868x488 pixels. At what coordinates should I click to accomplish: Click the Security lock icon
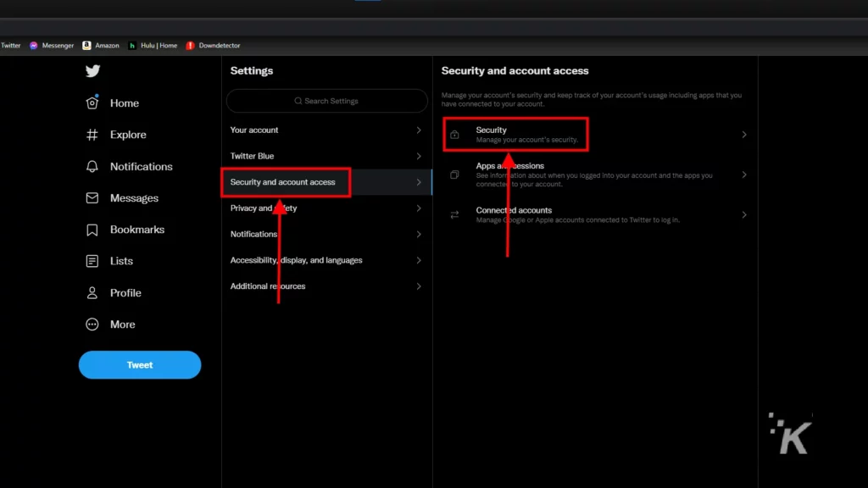click(x=454, y=135)
